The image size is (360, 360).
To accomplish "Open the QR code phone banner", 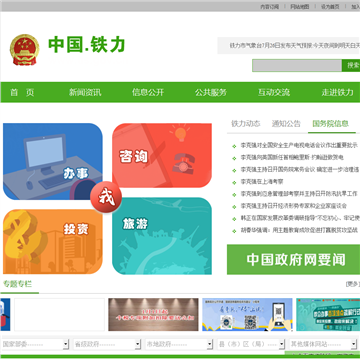I will (x=247, y=315).
